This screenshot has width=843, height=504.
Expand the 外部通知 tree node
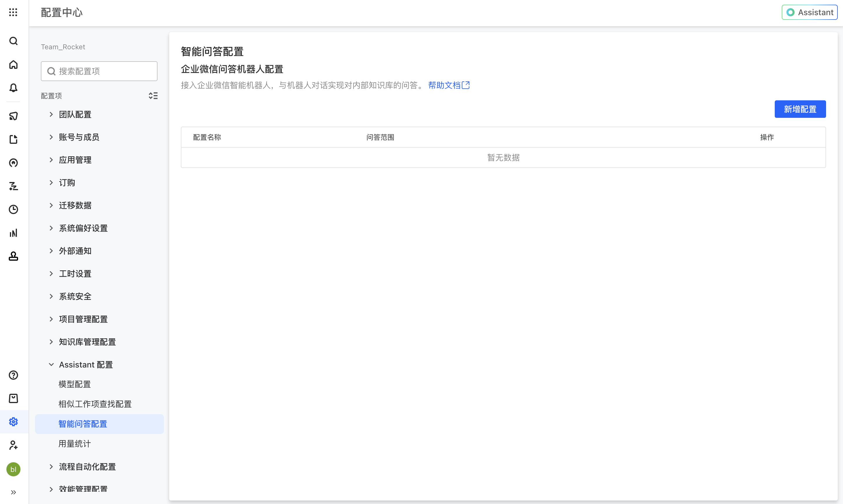pyautogui.click(x=51, y=251)
